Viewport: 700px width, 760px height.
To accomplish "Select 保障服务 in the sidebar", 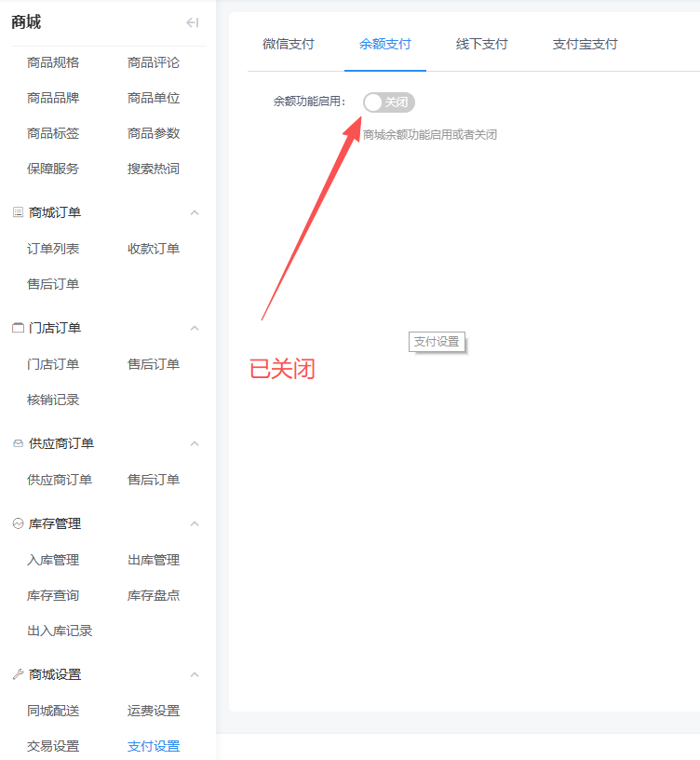I will pos(53,169).
